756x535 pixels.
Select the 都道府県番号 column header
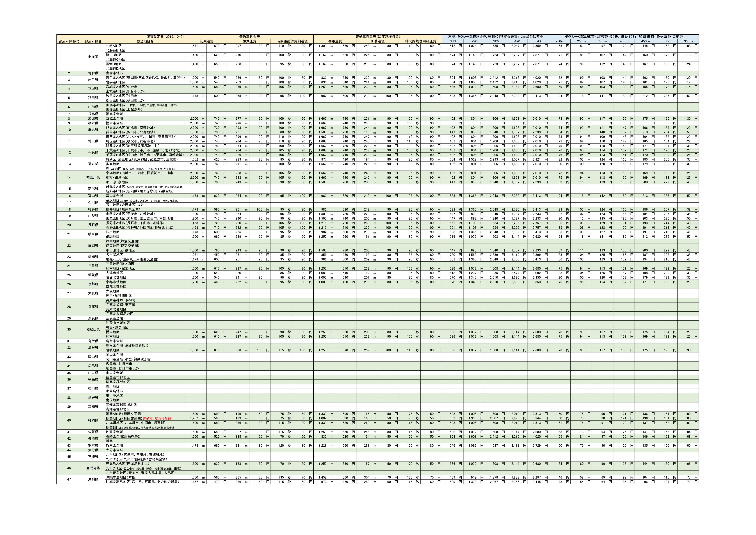69,41
